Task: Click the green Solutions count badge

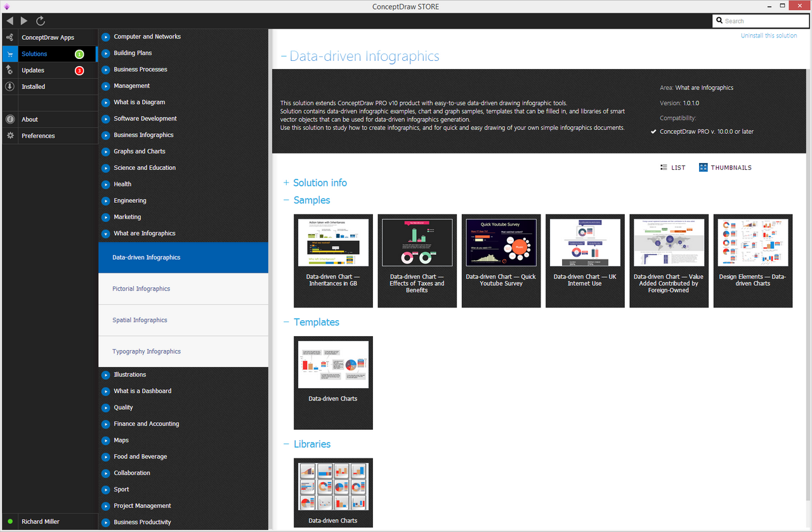Action: [x=79, y=54]
